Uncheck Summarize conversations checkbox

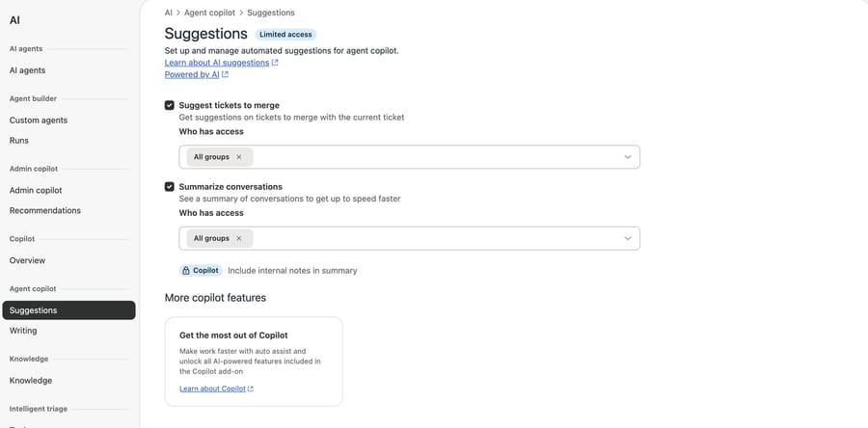170,187
